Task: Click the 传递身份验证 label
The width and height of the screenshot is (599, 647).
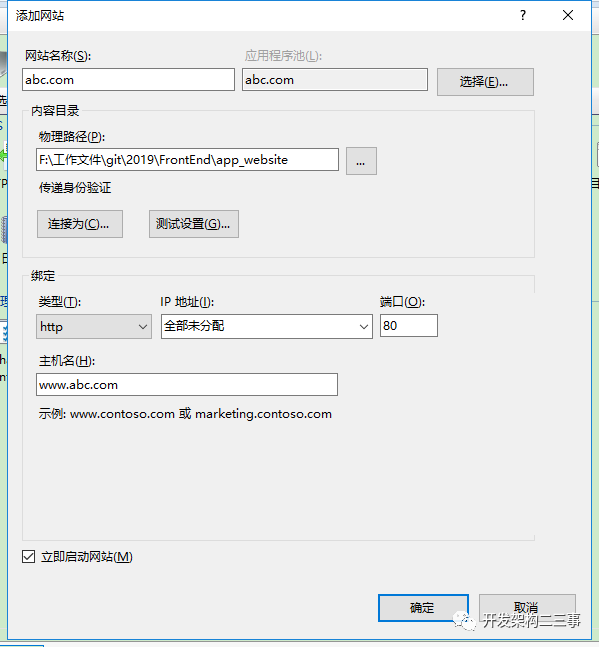Action: click(75, 188)
